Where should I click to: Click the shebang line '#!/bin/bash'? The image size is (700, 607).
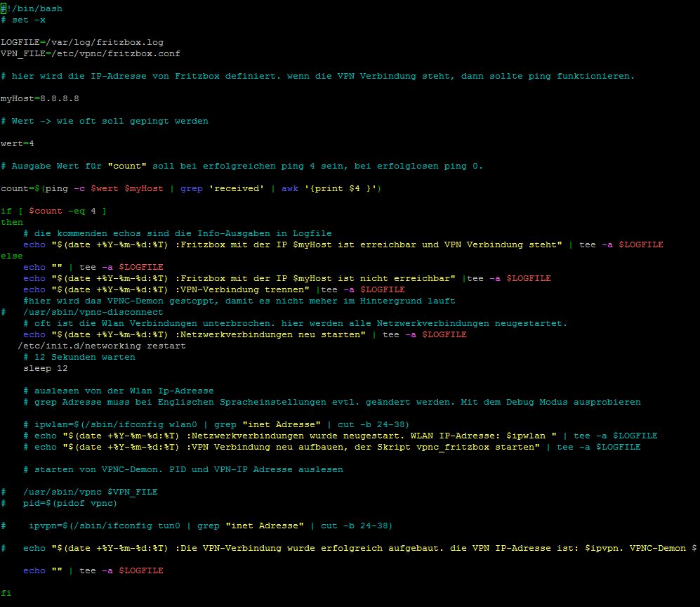[x=32, y=8]
